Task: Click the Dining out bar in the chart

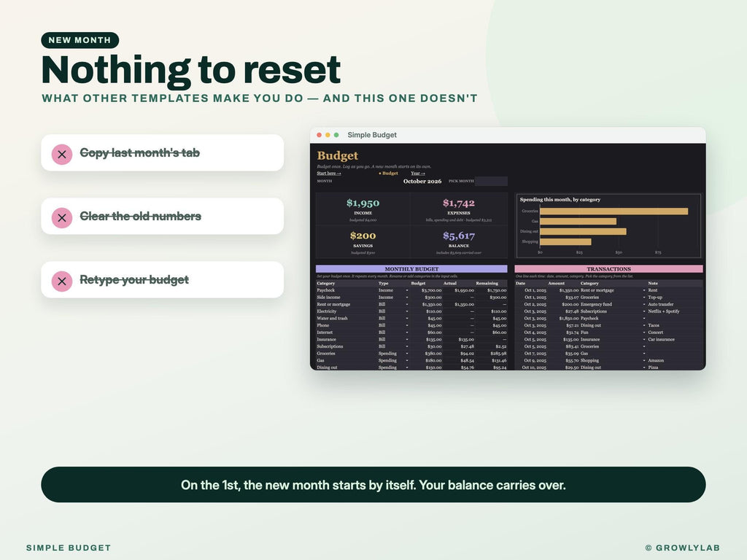Action: tap(583, 231)
